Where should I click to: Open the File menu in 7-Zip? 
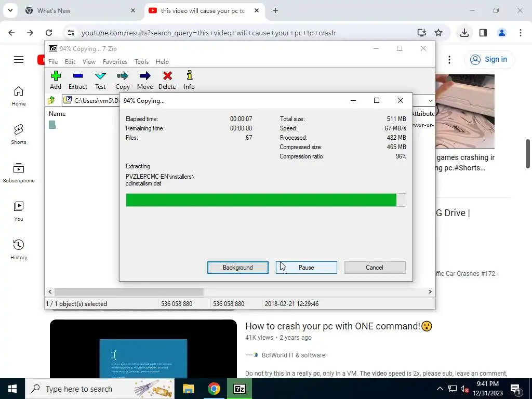click(x=53, y=62)
